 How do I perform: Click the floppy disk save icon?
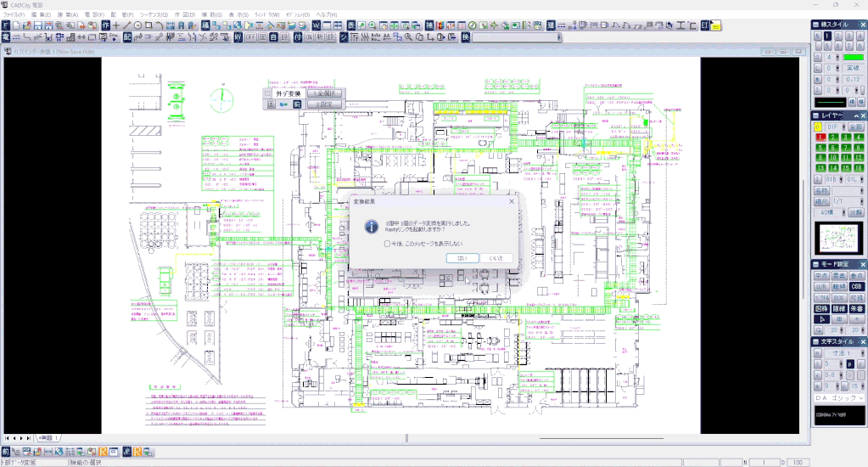tap(37, 25)
